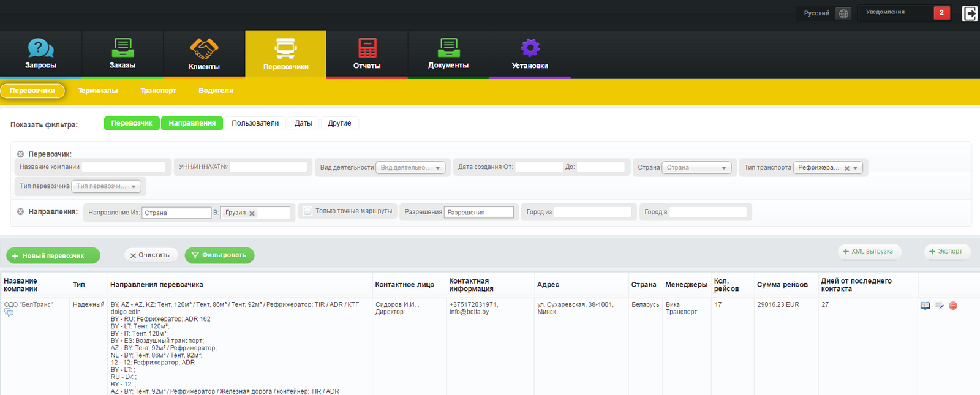Open the Клиенты handshake icon
Viewport: 980px width, 395px height.
tap(204, 48)
